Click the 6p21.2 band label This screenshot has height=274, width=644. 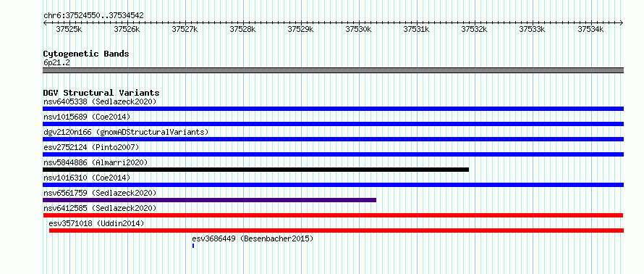[x=56, y=62]
